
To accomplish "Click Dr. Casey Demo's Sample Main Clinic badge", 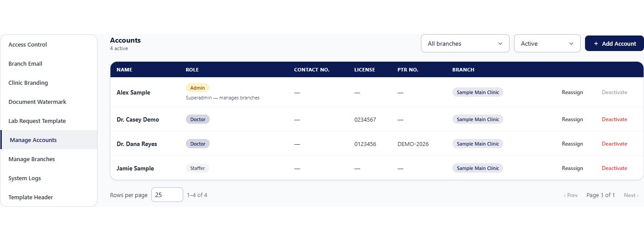I will [478, 119].
